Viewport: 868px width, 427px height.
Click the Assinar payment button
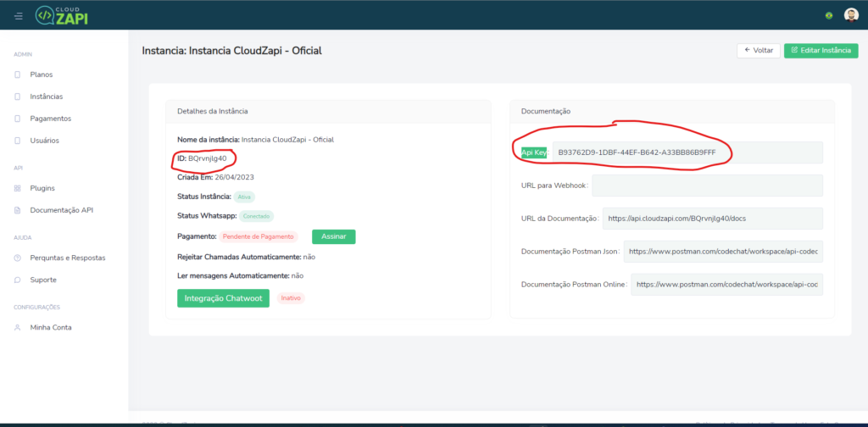pos(334,236)
